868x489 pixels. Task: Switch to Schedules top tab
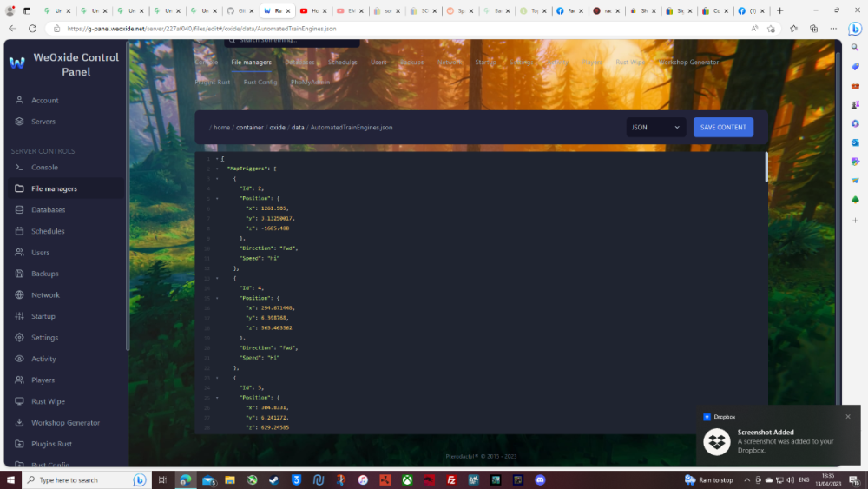342,62
